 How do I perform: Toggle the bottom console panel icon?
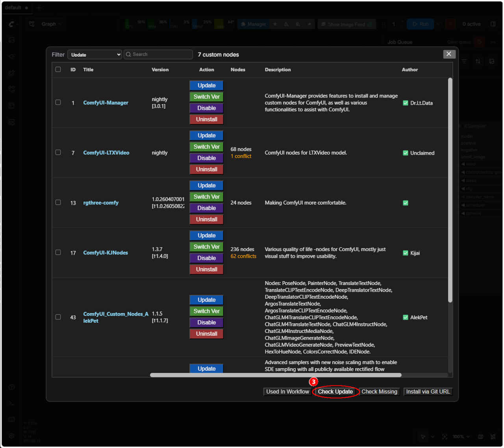click(11, 403)
